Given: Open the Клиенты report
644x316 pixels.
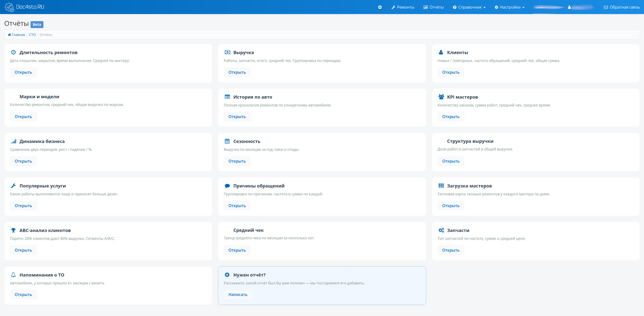Looking at the screenshot, I should coord(451,72).
